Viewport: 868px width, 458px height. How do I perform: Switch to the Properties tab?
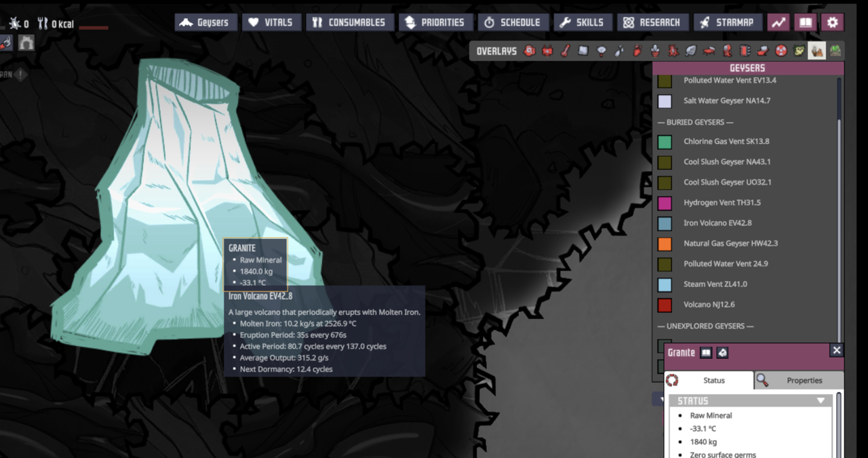799,380
